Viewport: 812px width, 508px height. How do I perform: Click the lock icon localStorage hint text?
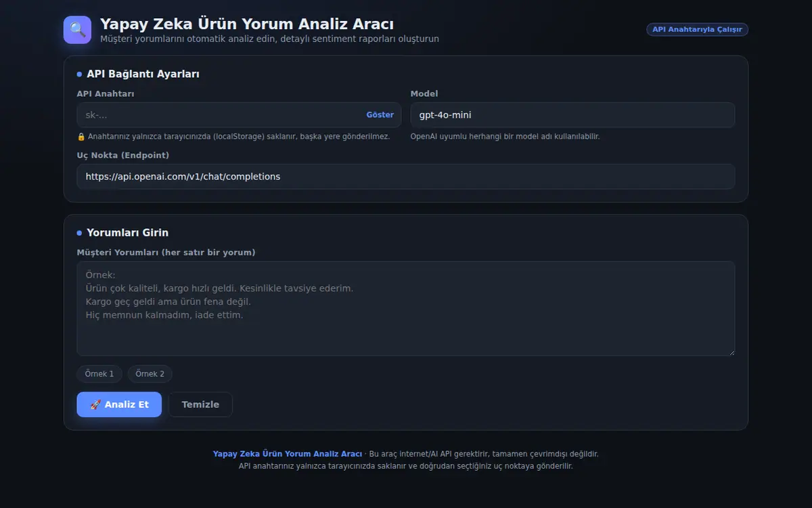point(233,136)
